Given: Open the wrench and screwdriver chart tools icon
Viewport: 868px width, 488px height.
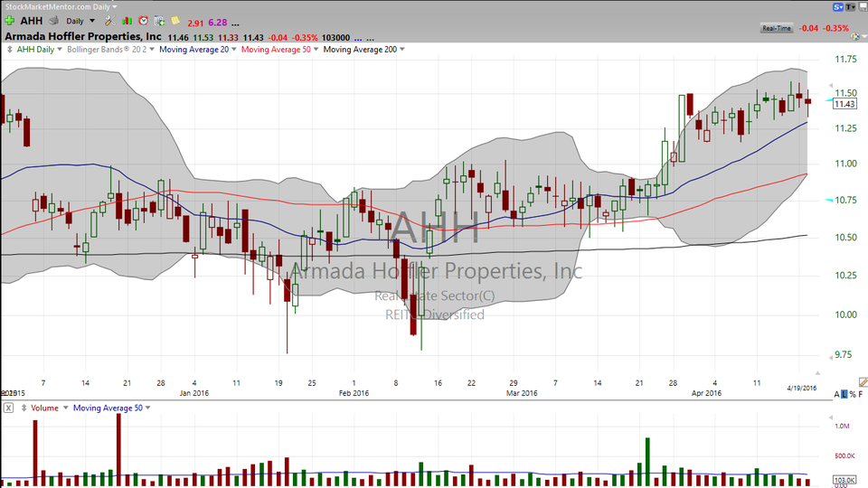Looking at the screenshot, I should pos(110,21).
